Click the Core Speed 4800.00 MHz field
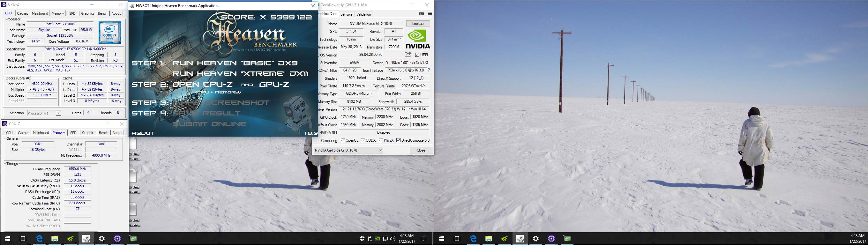 [42, 84]
